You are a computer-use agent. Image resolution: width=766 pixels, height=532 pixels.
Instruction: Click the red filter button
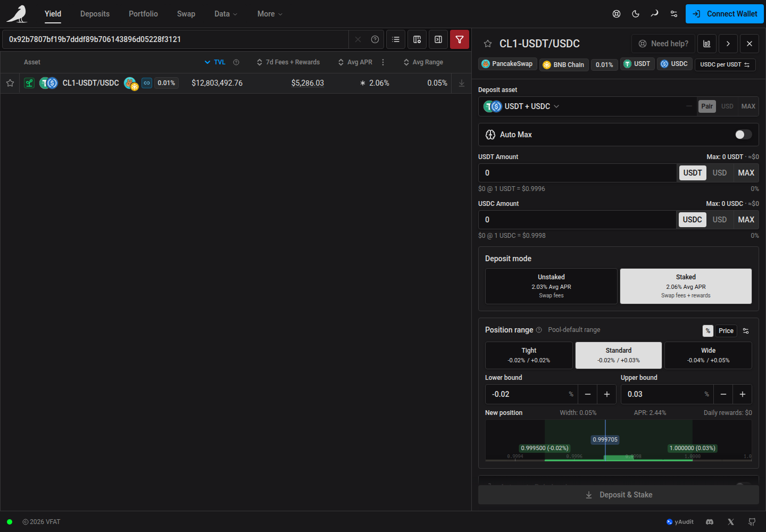[x=460, y=39]
